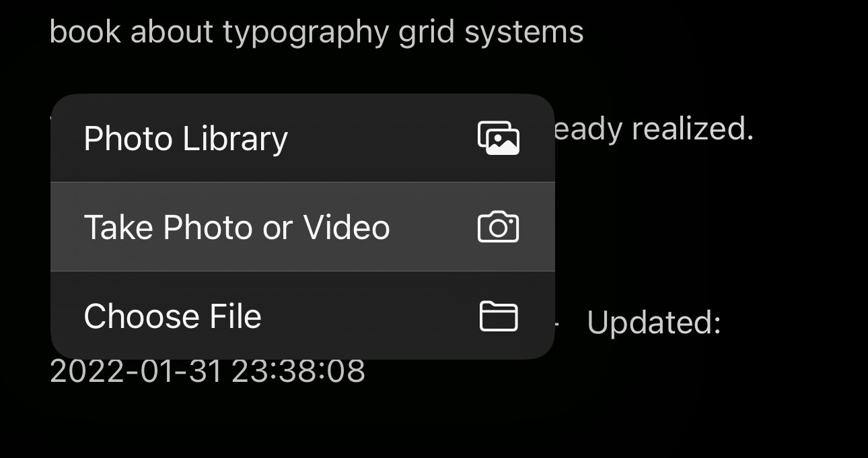This screenshot has width=868, height=458.
Task: Tap the camera icon in the menu
Action: point(498,227)
